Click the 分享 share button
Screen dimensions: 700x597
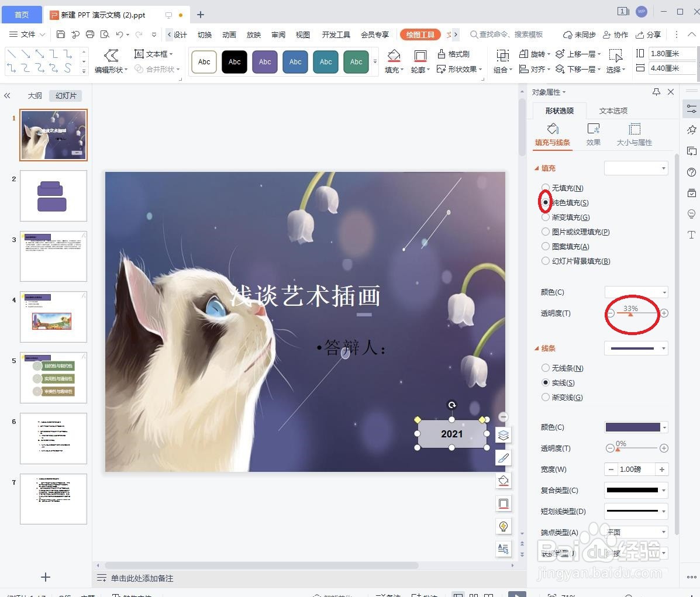click(x=648, y=35)
